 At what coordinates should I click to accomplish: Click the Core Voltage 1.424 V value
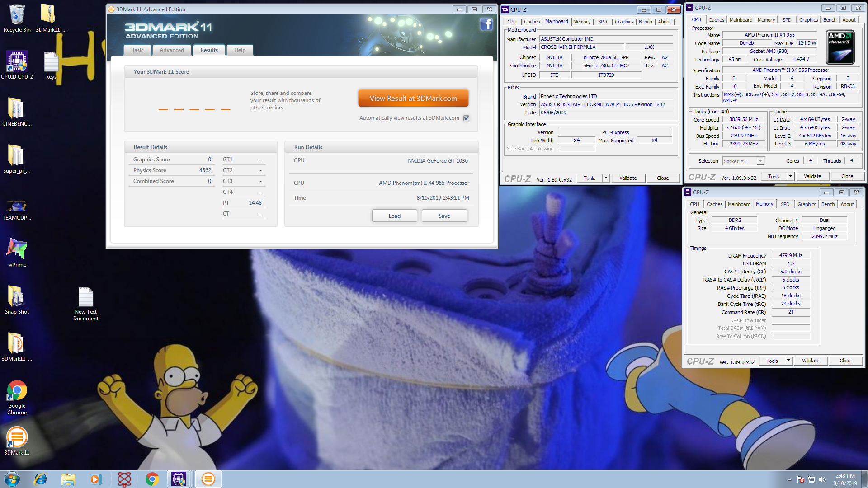(800, 59)
